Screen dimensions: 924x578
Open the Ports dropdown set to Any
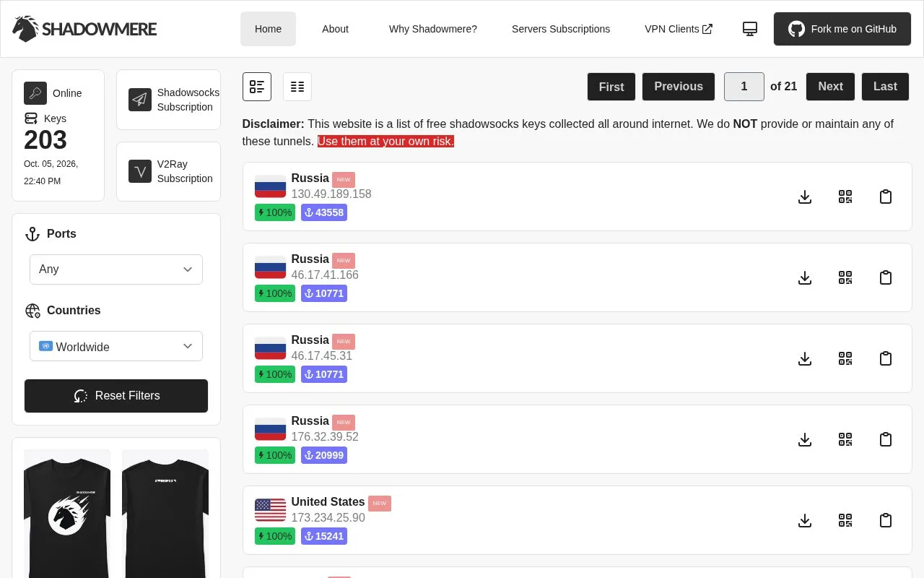point(116,269)
